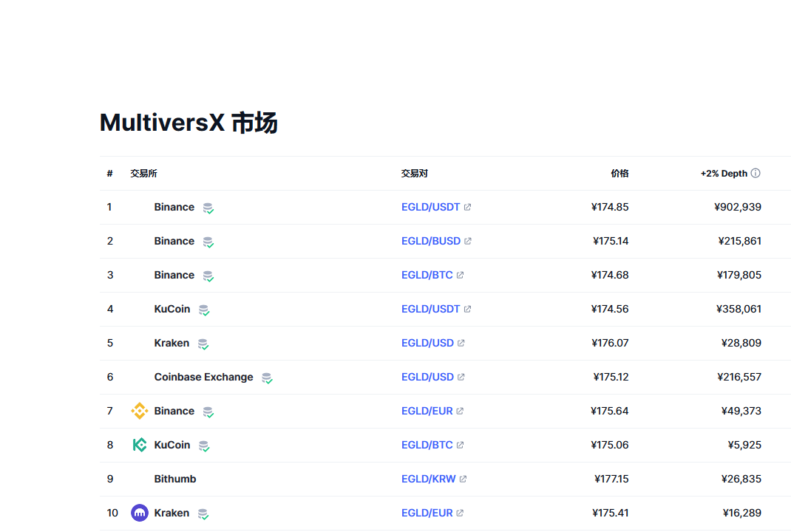Click verified reserves icon in row 8 KuCoin

(x=204, y=446)
